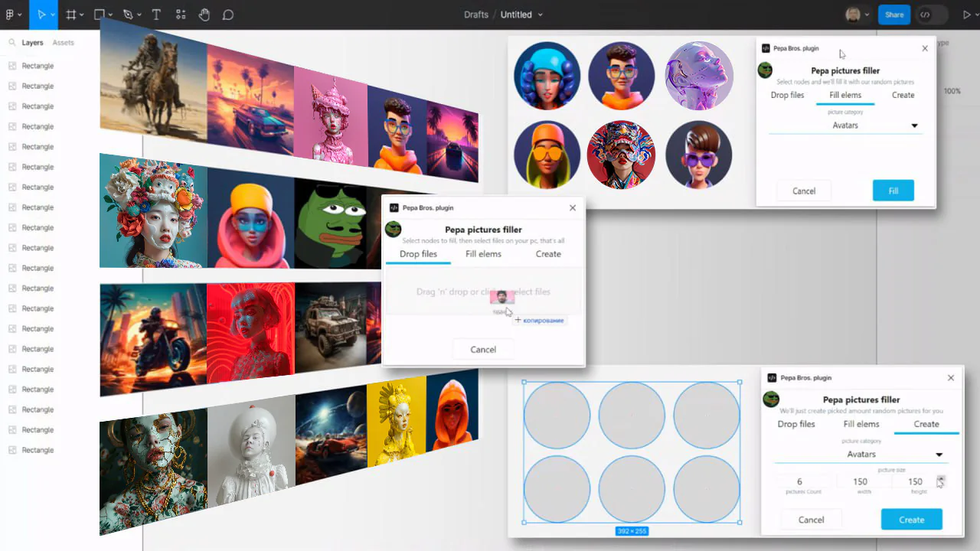The height and width of the screenshot is (551, 980).
Task: Switch to the Assets tab
Action: pyautogui.click(x=63, y=43)
